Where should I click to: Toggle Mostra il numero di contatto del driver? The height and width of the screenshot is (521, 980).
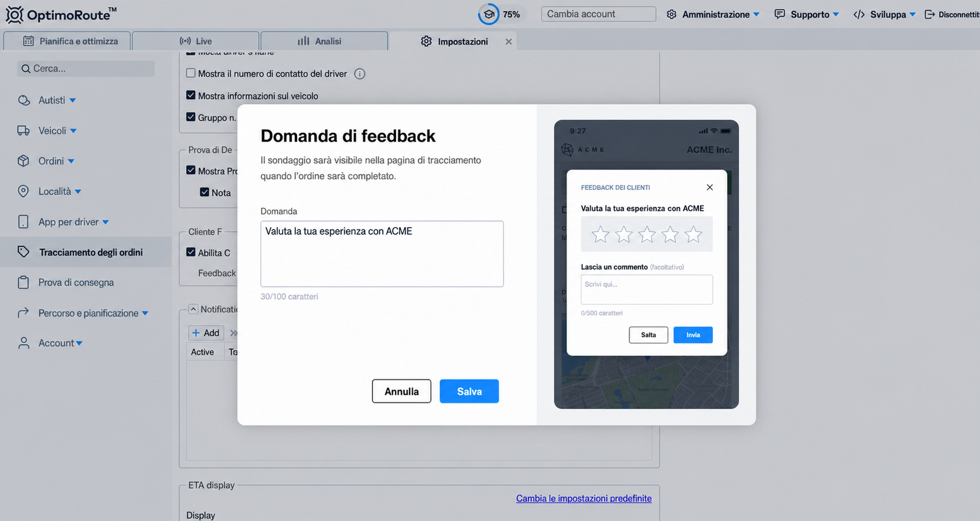pos(190,73)
